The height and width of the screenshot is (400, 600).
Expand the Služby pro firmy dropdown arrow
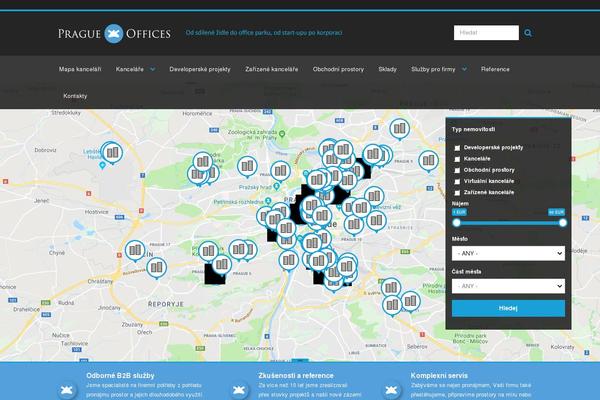coord(464,69)
